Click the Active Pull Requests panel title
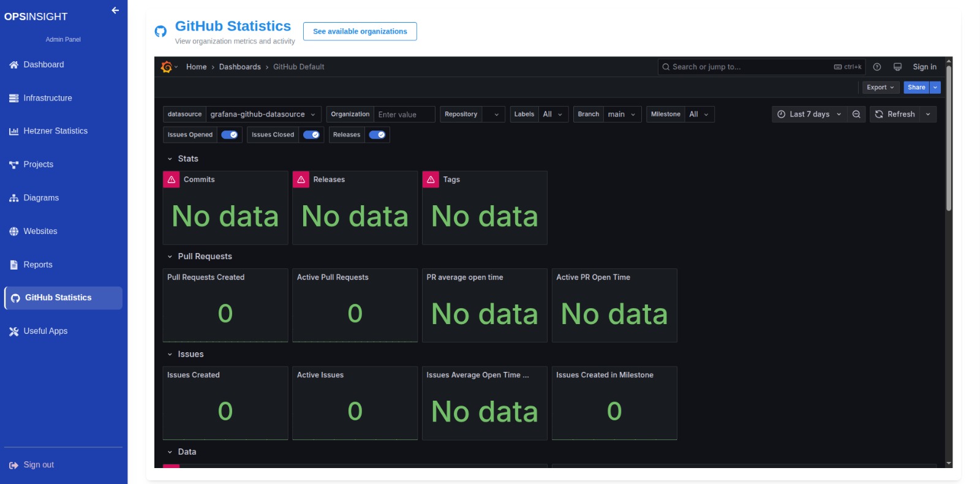 point(333,278)
